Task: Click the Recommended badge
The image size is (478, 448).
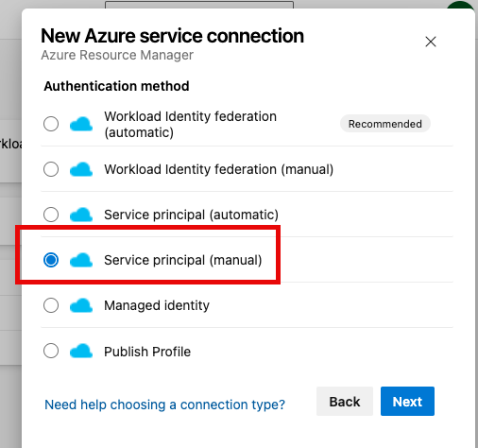Action: pos(385,124)
